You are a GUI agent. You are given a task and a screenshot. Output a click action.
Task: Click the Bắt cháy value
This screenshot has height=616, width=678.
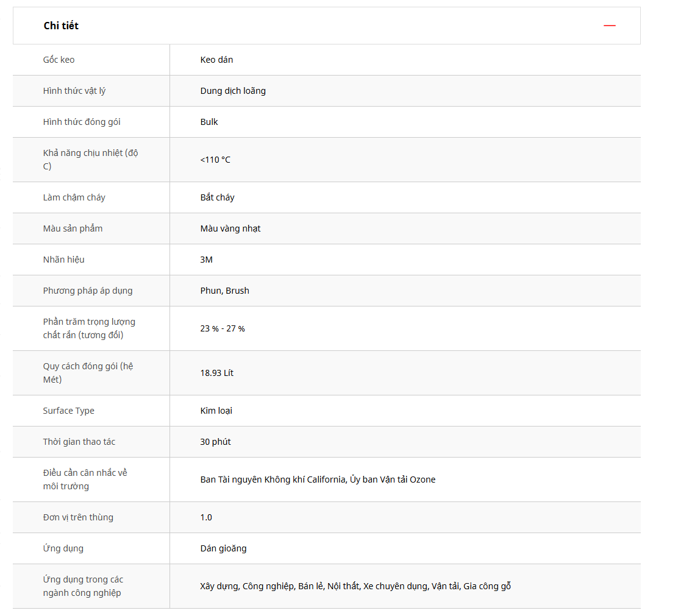217,197
